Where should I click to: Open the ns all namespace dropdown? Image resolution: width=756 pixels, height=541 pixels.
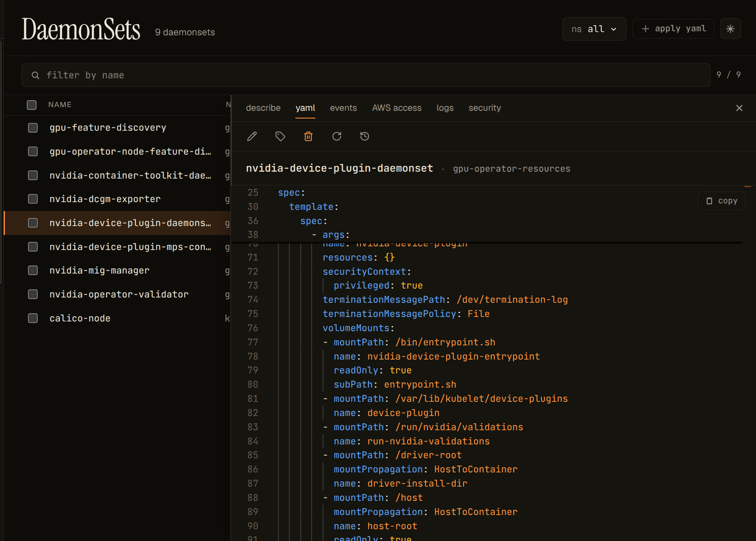594,29
